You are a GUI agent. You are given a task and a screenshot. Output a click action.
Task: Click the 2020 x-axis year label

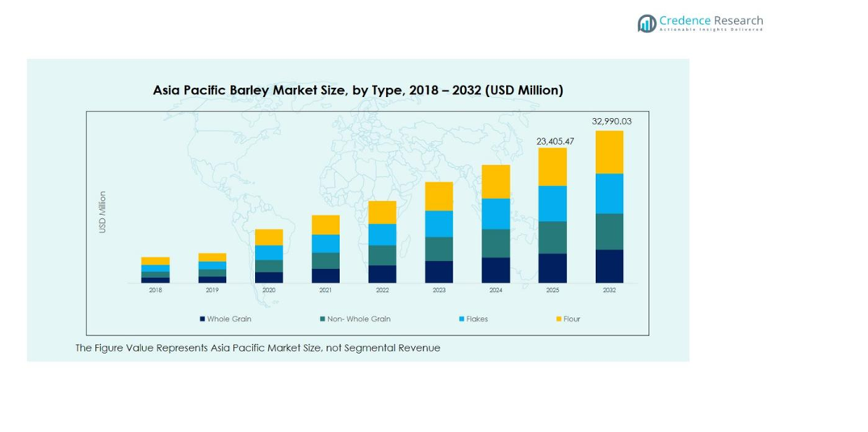tap(269, 290)
